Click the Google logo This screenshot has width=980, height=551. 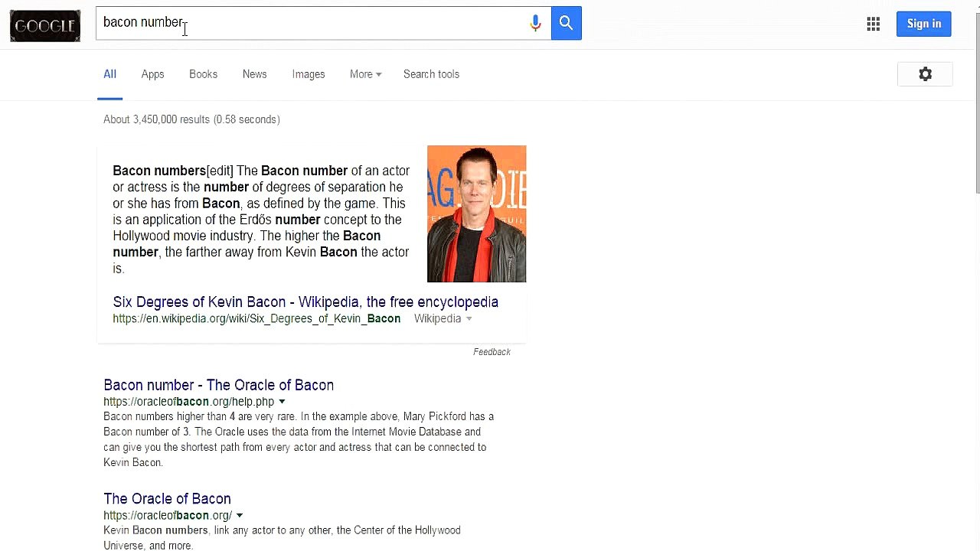click(x=45, y=26)
